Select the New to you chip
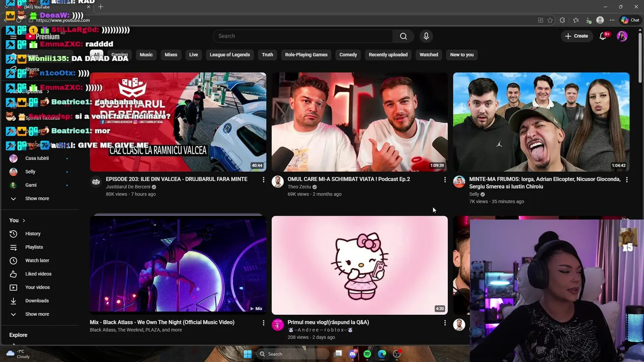The image size is (644, 362). tap(462, 55)
